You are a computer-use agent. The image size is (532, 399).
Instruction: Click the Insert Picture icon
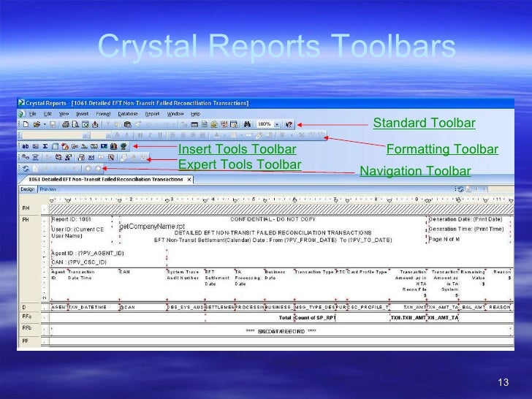(104, 146)
